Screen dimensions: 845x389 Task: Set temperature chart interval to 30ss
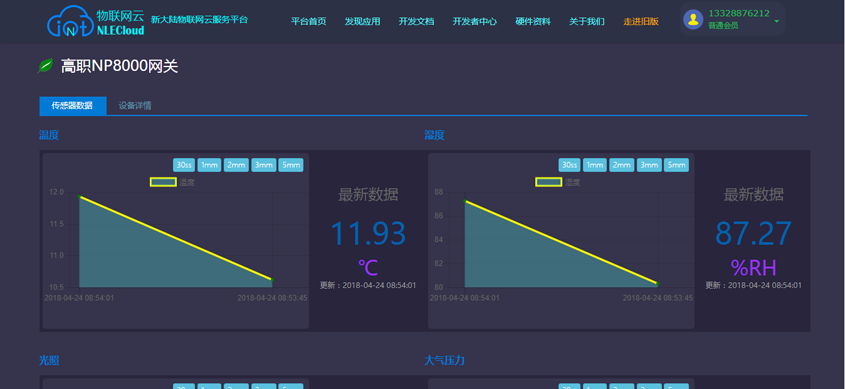point(184,165)
